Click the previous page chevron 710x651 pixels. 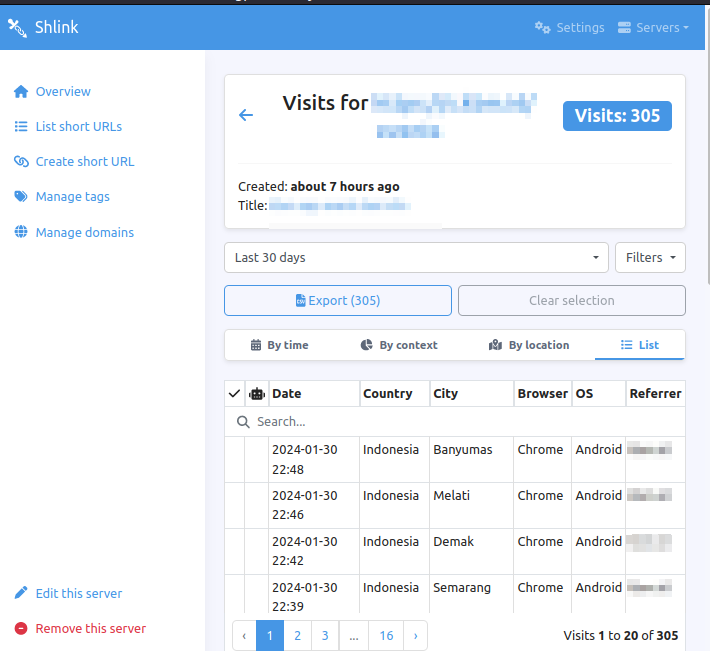[244, 636]
